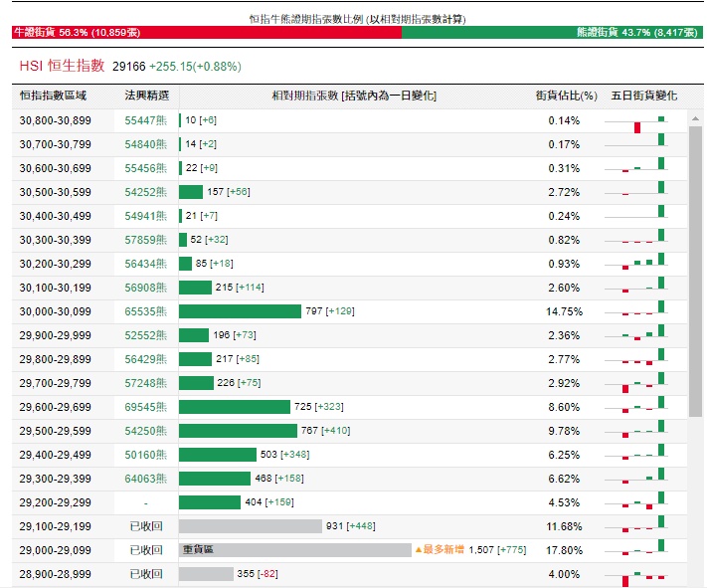Click the five-day sparkline for 29,200-29,299
This screenshot has width=707, height=588.
635,500
